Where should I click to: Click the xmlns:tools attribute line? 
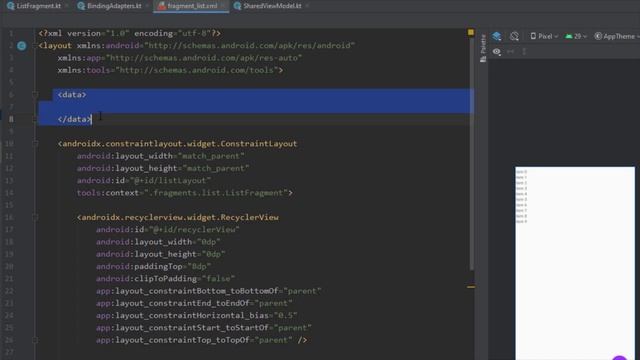point(170,70)
